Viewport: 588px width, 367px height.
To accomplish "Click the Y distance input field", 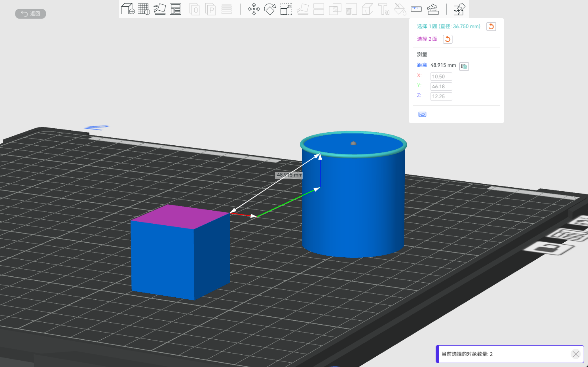I will [x=441, y=87].
